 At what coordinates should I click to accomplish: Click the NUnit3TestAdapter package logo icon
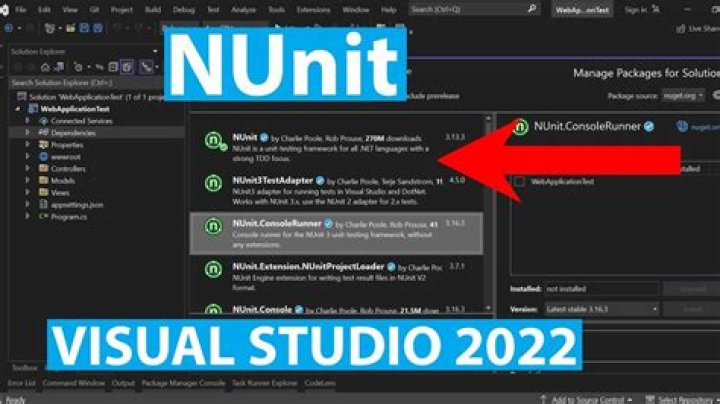[214, 183]
